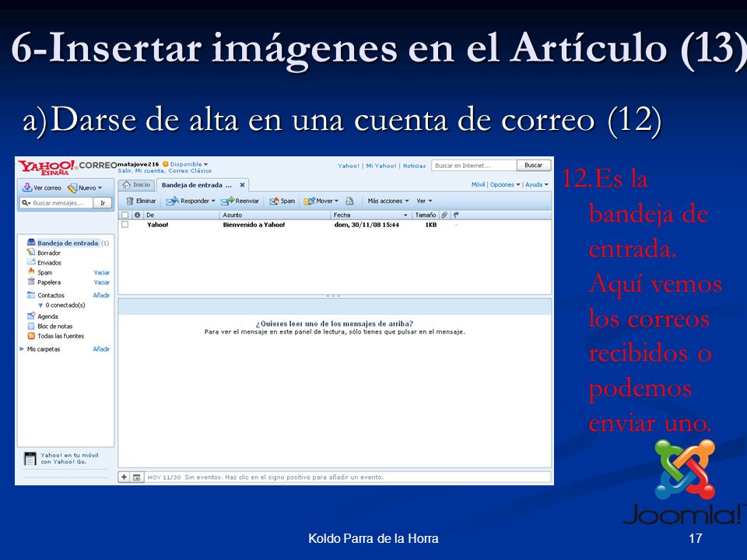The image size is (747, 560).
Task: Open the Agenda calendar item
Action: [x=47, y=317]
